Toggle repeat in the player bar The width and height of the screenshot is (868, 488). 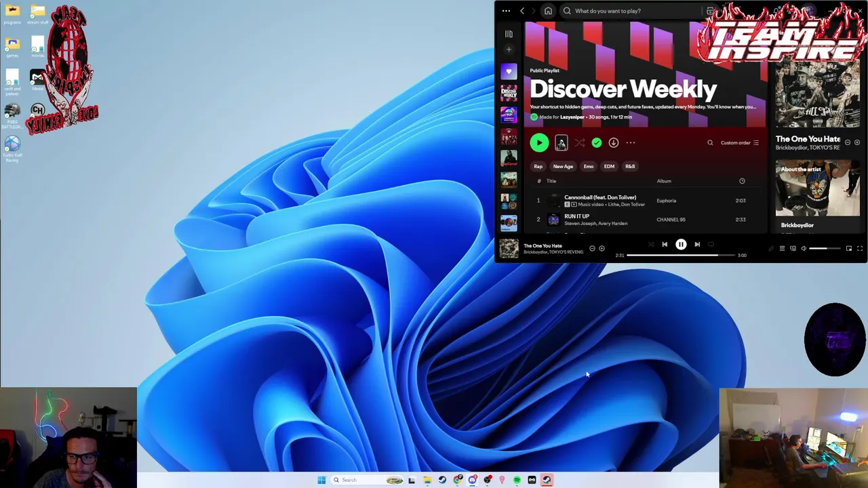click(711, 245)
